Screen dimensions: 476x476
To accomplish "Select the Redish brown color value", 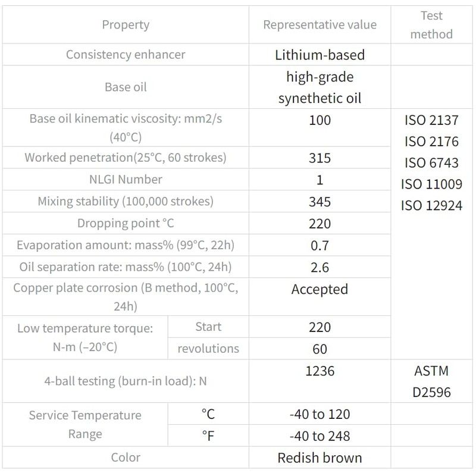I will tap(320, 458).
